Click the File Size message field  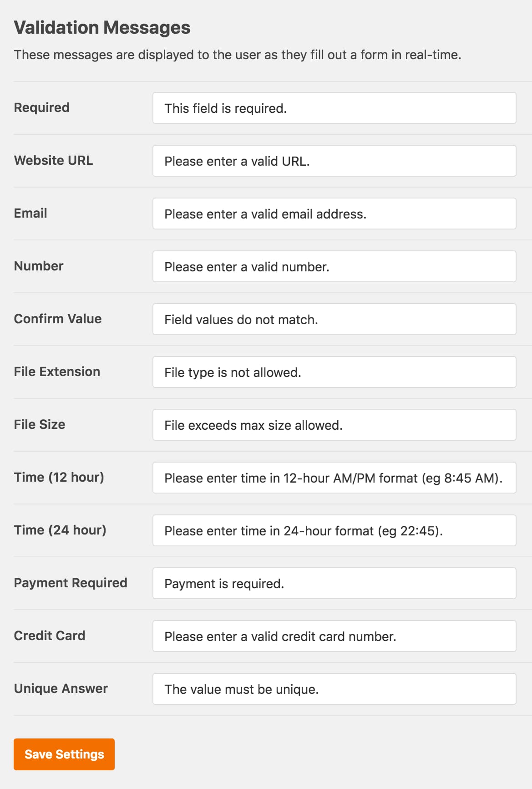coord(334,425)
